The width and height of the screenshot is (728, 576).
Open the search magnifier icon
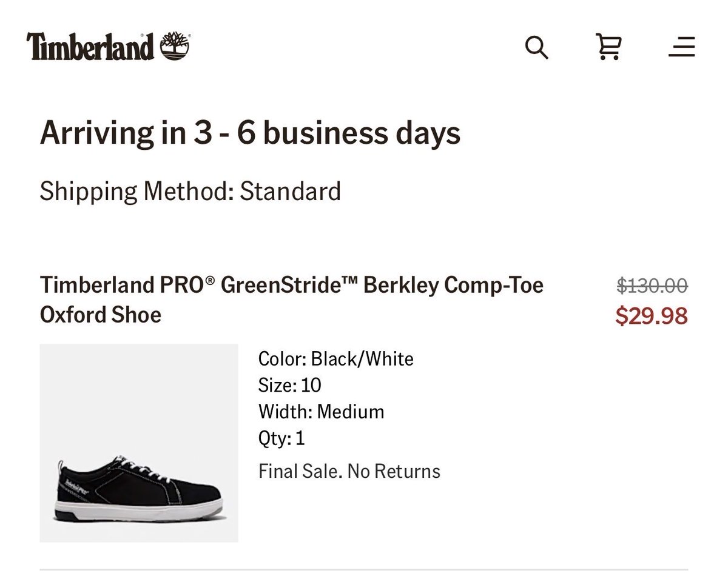[x=536, y=47]
